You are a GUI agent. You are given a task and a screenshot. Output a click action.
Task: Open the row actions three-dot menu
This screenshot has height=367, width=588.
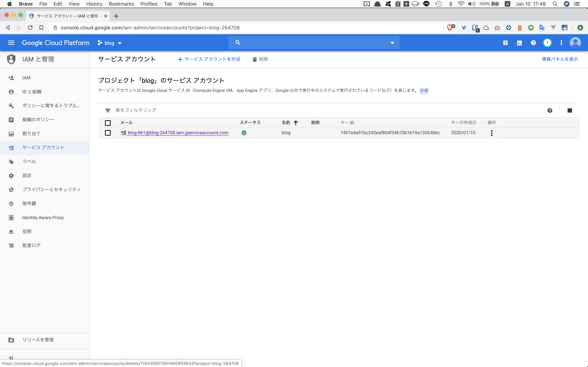click(492, 133)
